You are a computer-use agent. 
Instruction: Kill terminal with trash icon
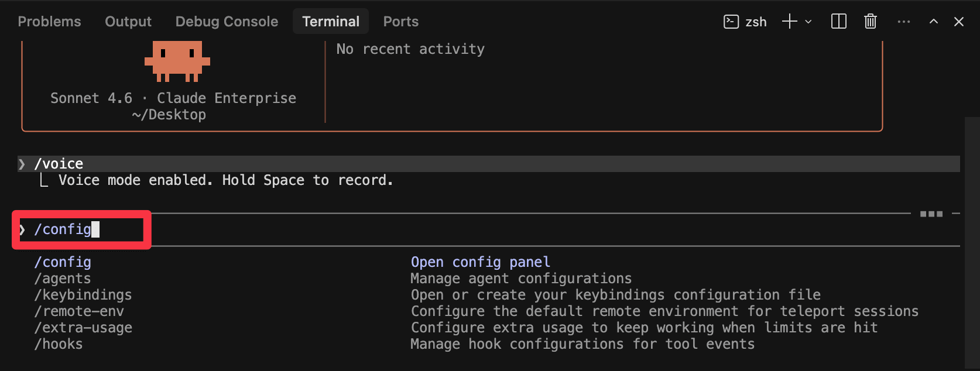point(870,22)
